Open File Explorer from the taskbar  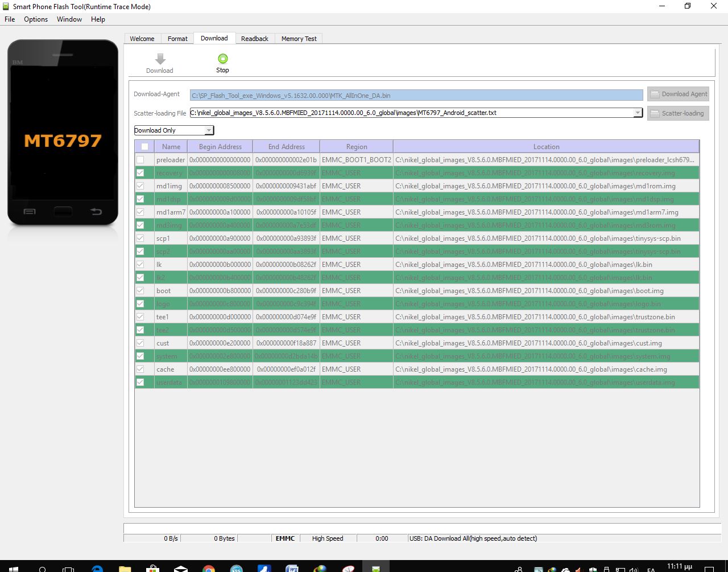click(x=125, y=569)
